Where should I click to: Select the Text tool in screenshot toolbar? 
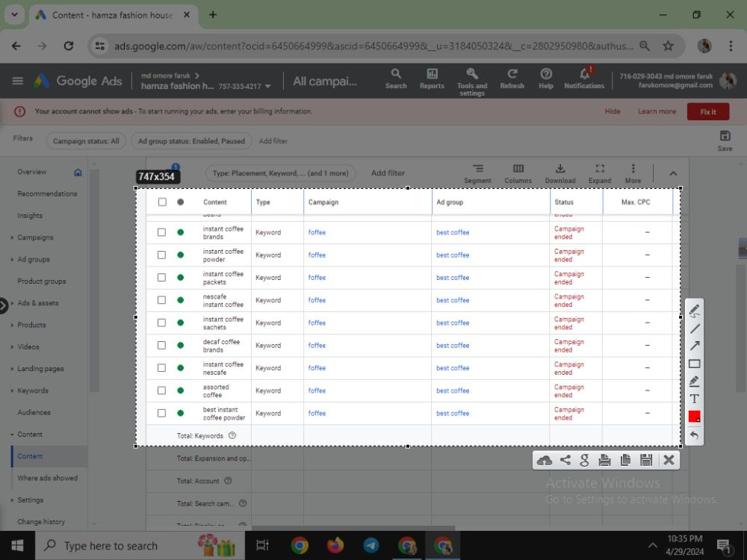point(695,399)
